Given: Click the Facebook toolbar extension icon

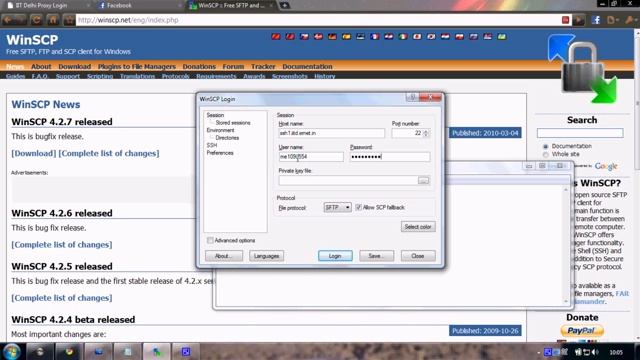Looking at the screenshot, I should 596,20.
